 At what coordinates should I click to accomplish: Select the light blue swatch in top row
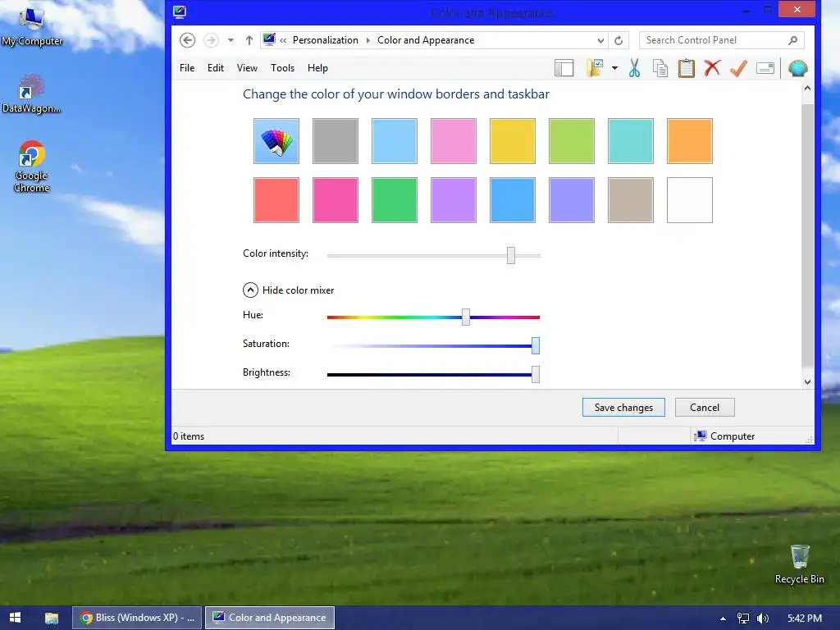pyautogui.click(x=395, y=141)
